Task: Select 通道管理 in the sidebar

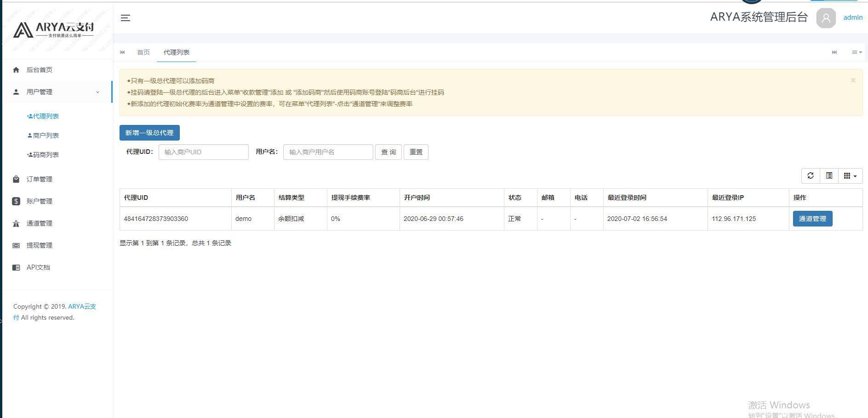Action: [40, 223]
